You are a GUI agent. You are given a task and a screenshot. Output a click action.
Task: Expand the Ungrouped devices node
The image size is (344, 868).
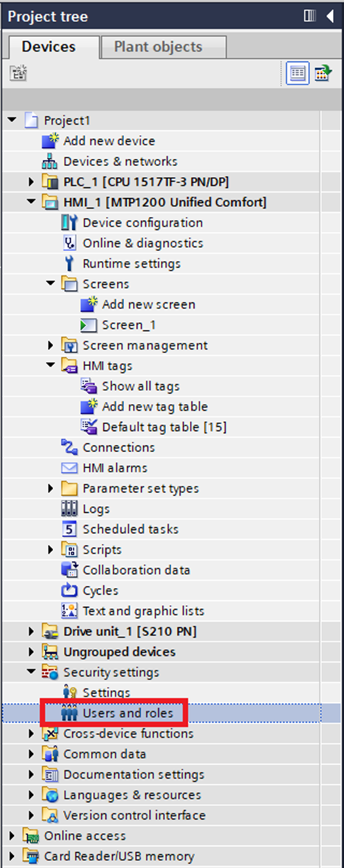pos(32,652)
